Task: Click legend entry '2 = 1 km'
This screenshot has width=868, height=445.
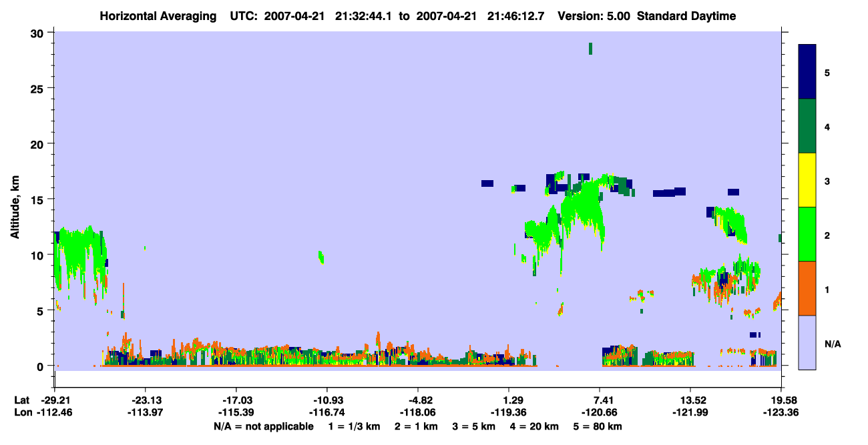Action: tap(417, 426)
